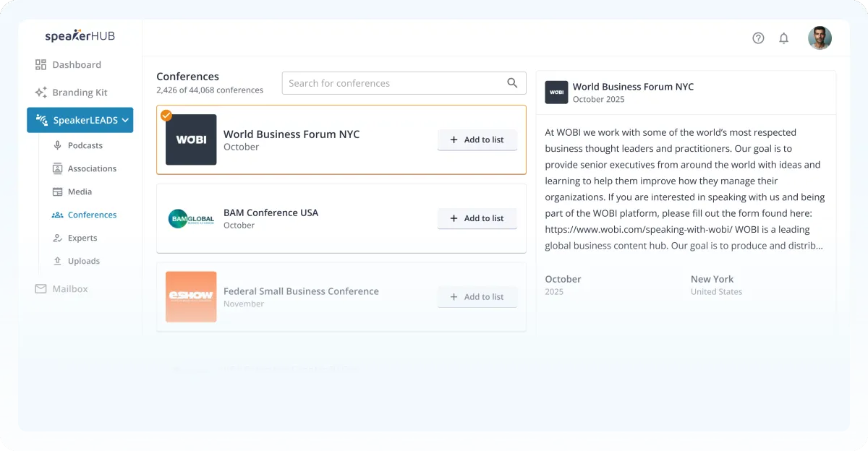Click the detail panel title World Business Forum NYC

coord(633,87)
